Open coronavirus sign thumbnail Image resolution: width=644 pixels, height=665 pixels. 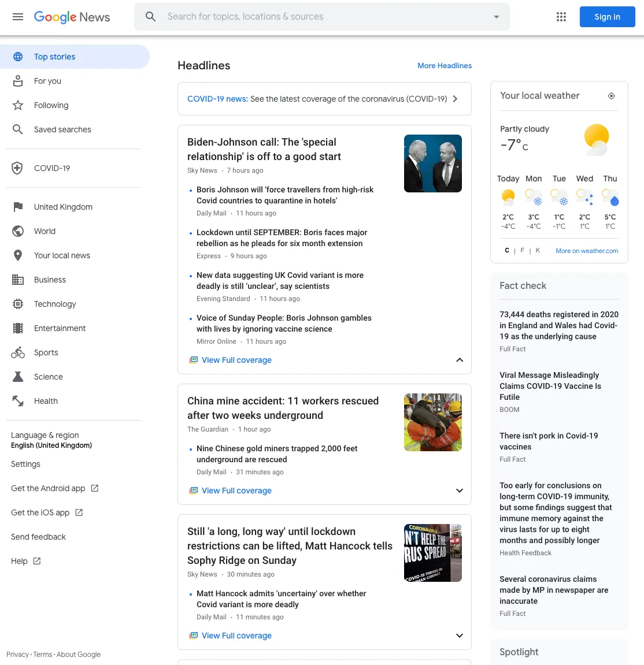(x=433, y=553)
